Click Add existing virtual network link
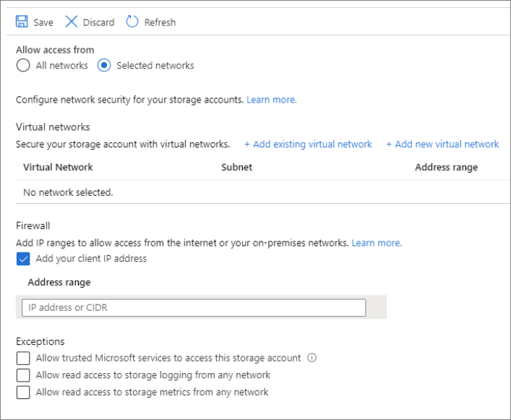The height and width of the screenshot is (420, 511). 308,145
